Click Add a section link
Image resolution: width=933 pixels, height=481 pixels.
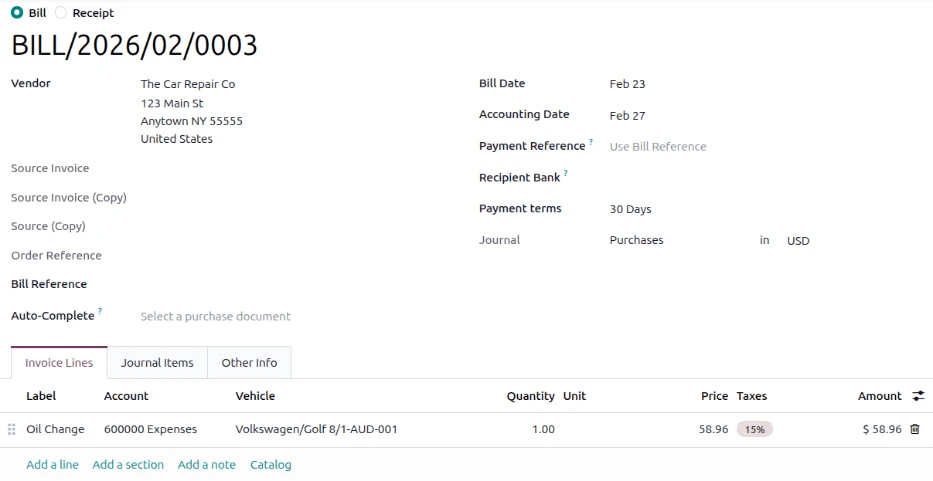pos(128,465)
